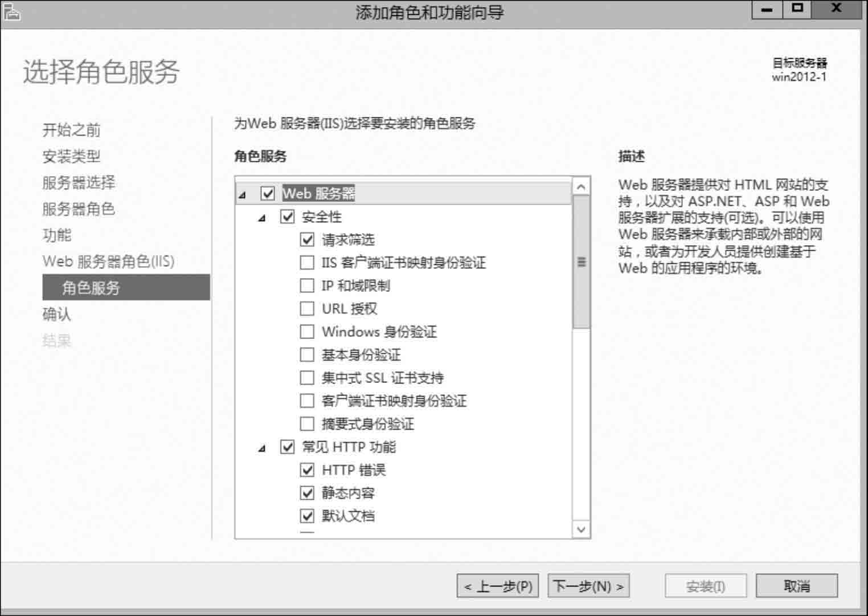This screenshot has width=868, height=616.
Task: Enable the URL 授权 checkbox
Action: pos(307,308)
